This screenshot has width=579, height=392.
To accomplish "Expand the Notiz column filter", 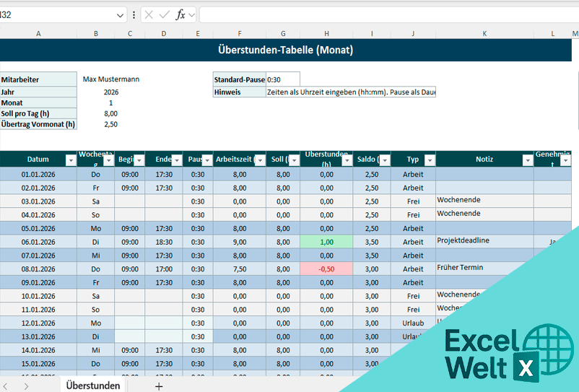I will (x=527, y=160).
